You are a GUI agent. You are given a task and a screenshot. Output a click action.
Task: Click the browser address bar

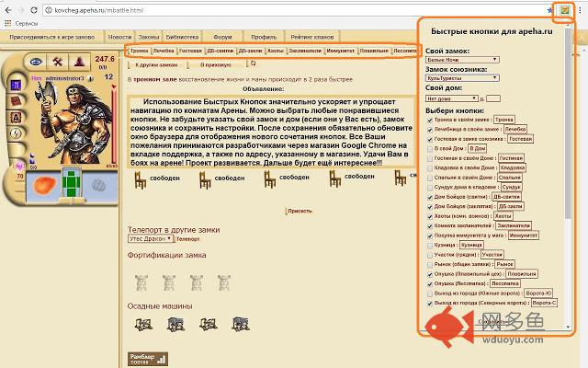pos(296,10)
